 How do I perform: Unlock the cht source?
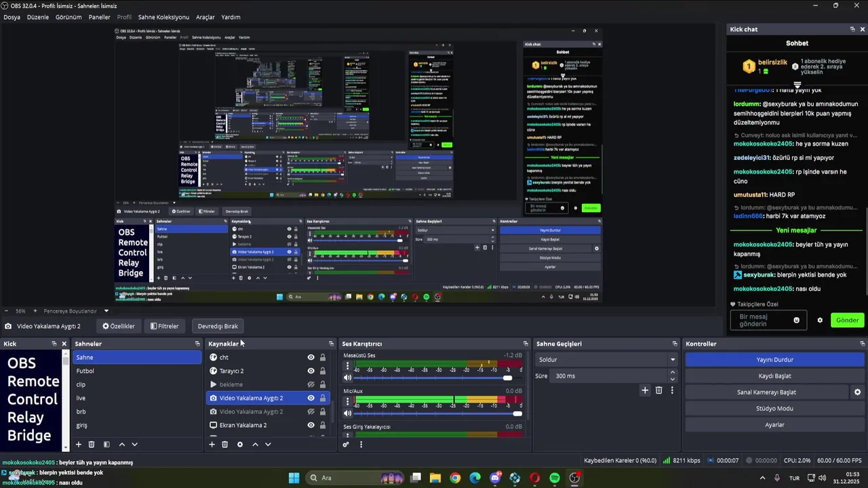pyautogui.click(x=323, y=357)
